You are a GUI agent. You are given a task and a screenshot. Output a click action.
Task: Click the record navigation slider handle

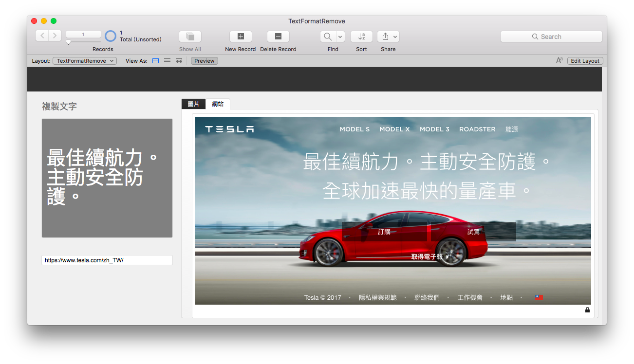68,42
